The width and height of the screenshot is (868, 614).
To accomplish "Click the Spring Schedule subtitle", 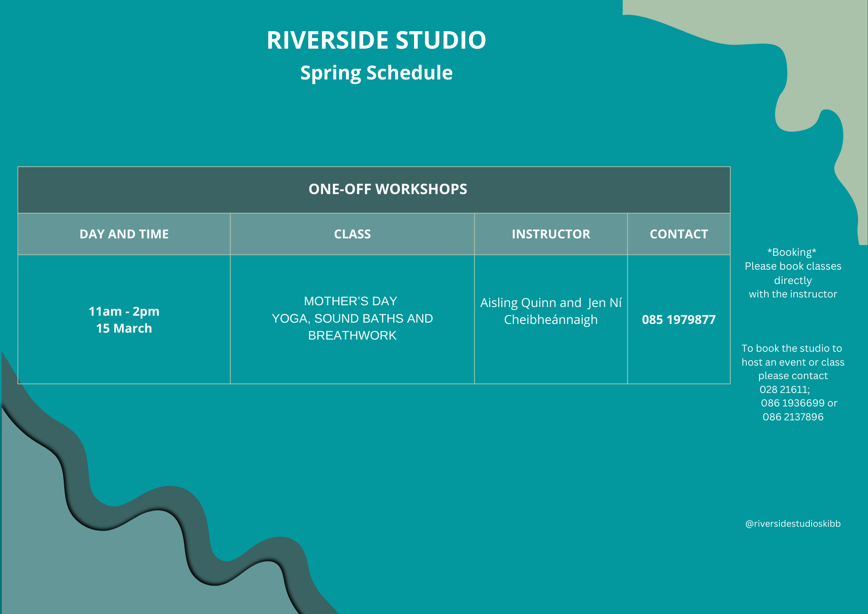I will tap(376, 73).
